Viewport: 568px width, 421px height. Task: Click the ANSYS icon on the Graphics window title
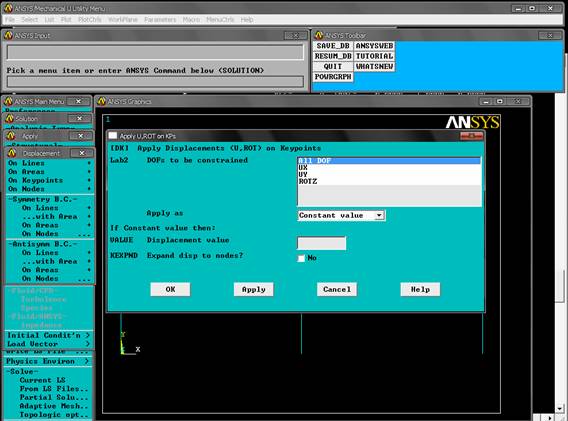click(102, 101)
